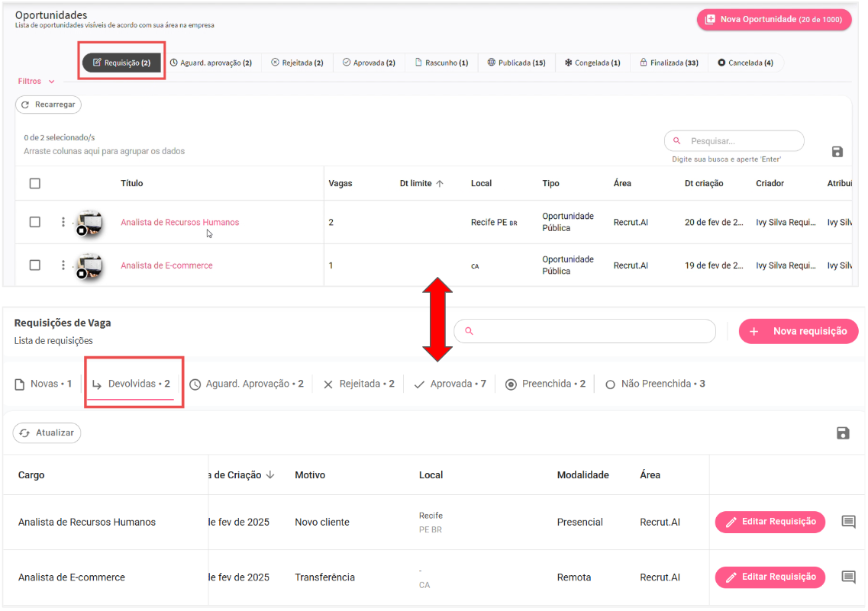
Task: Select the Aguard. Aprovação • 2 requisitions tab
Action: [x=247, y=384]
